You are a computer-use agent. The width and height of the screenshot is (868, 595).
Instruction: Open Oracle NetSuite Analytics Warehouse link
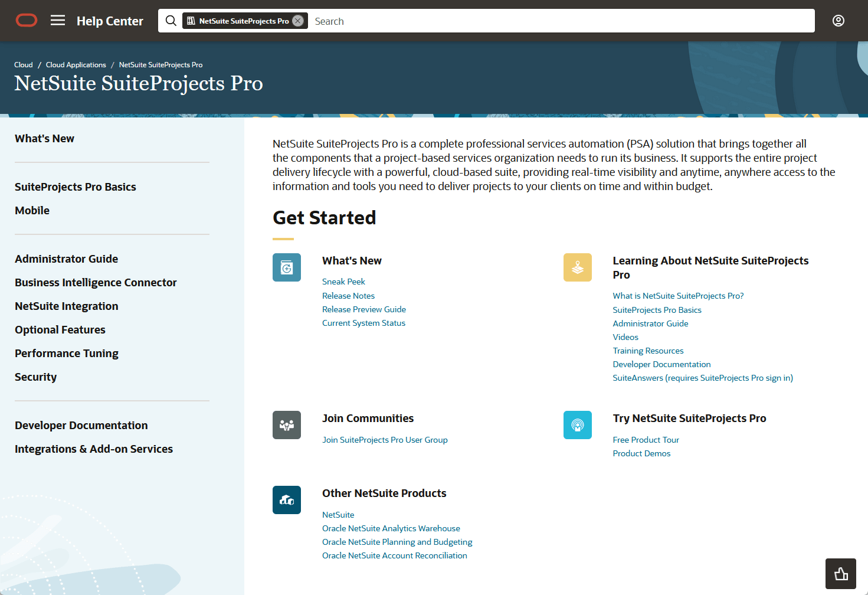pos(391,528)
